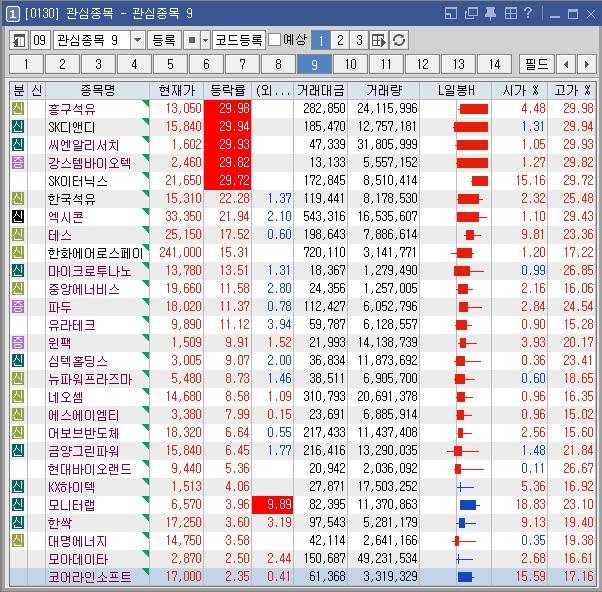602x592 pixels.
Task: Click the 증 badge on 윈팩 row
Action: click(x=18, y=342)
